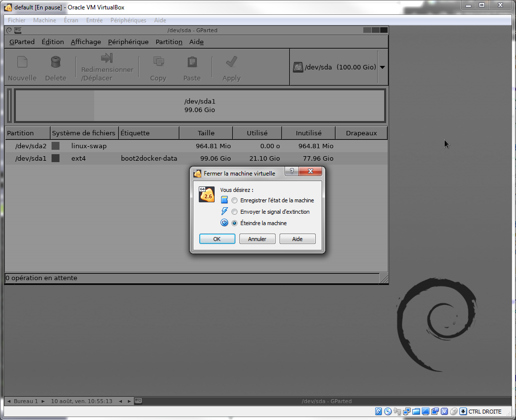Click the Nouvelle partition toolbar icon
This screenshot has height=420, width=516.
tap(22, 62)
